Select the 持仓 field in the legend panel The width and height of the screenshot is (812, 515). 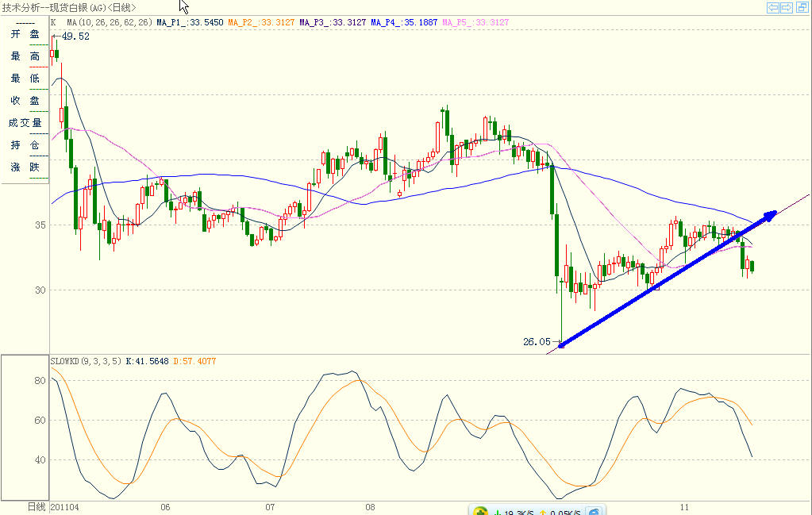pyautogui.click(x=25, y=145)
